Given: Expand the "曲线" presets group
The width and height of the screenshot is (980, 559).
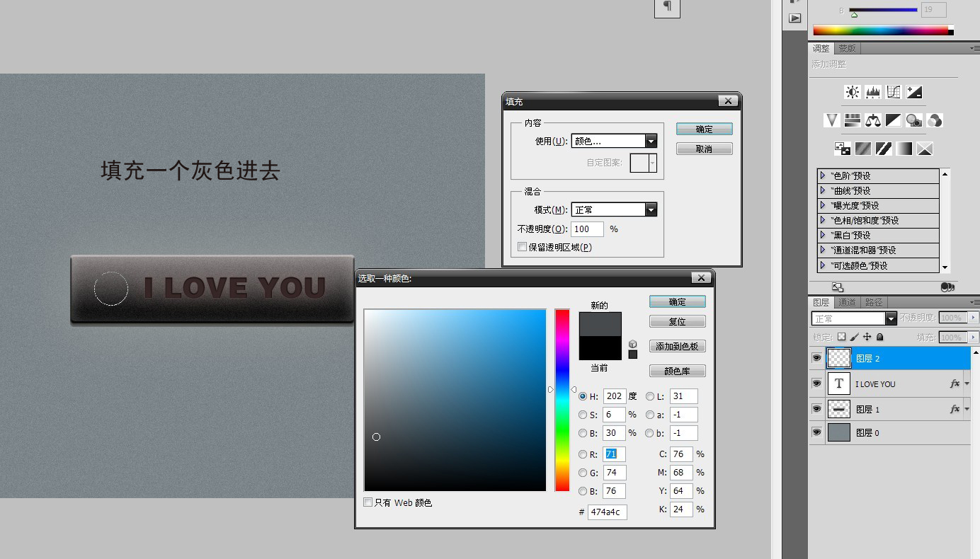Looking at the screenshot, I should [x=823, y=190].
